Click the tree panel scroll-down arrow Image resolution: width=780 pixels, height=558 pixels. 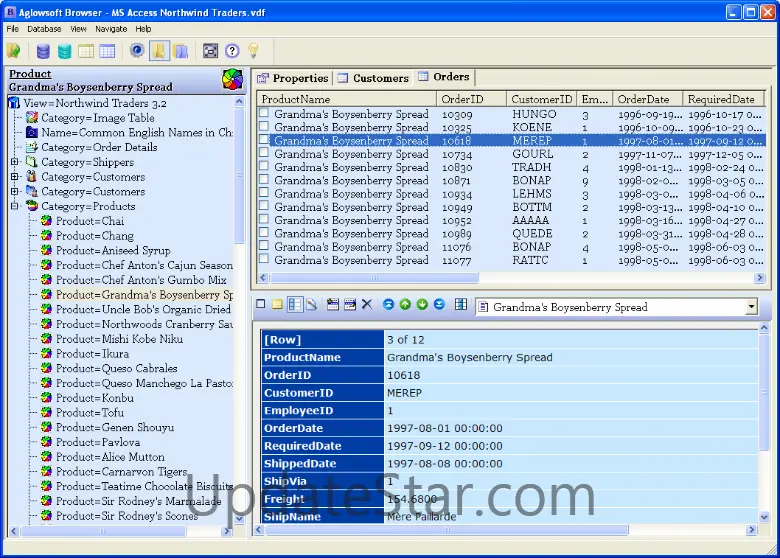click(239, 518)
